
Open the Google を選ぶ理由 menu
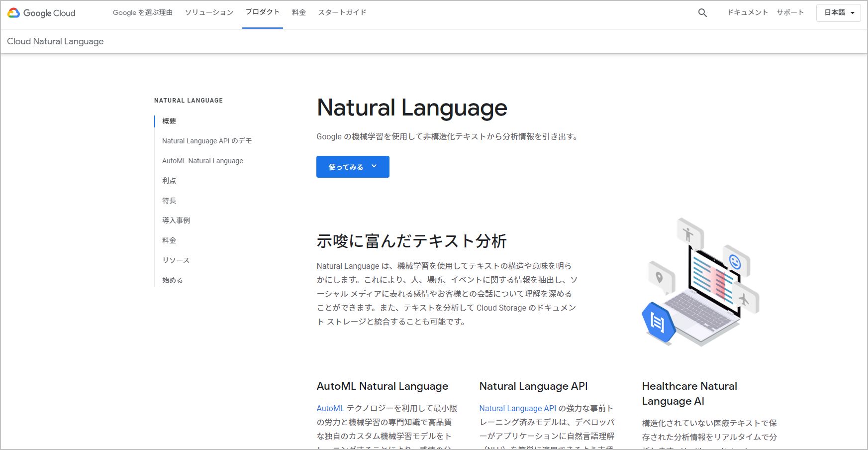143,12
